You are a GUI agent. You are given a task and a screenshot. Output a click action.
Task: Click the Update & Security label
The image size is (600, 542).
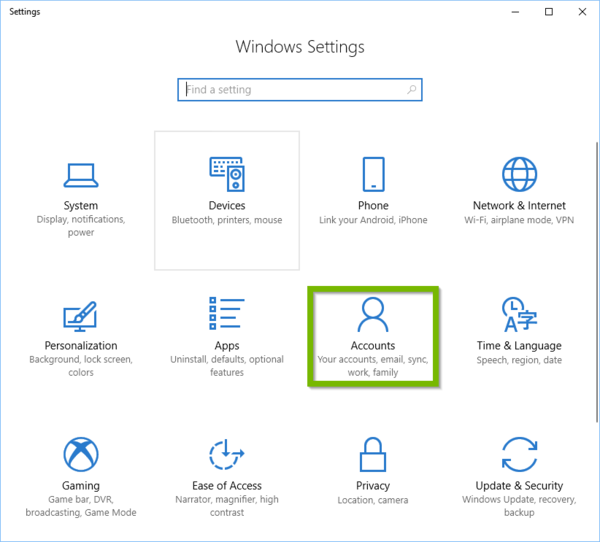click(x=519, y=486)
